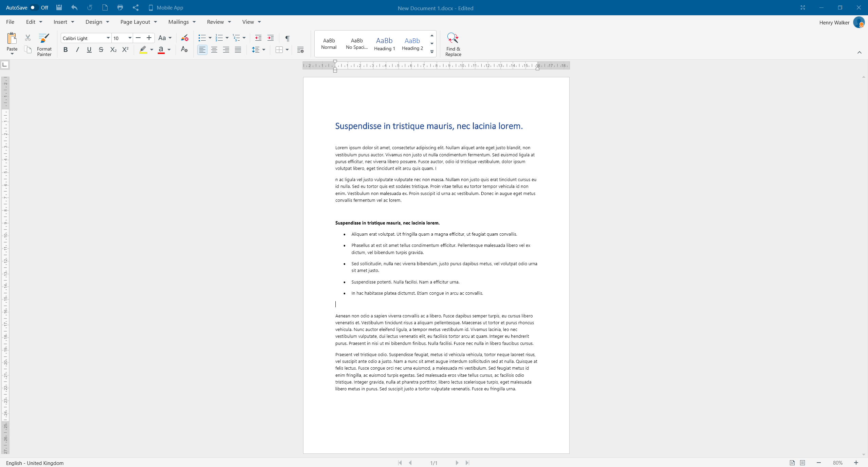868x467 pixels.
Task: Click the Decrease indent icon
Action: pos(258,38)
